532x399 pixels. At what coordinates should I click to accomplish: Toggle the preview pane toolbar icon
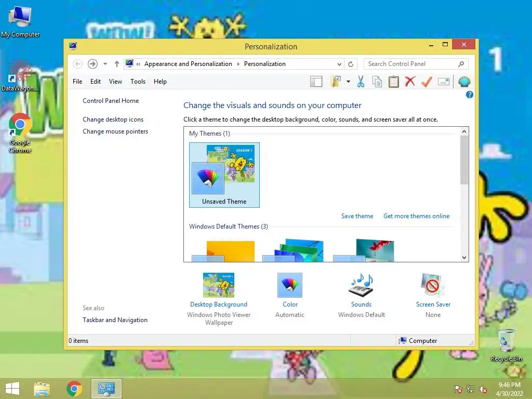point(316,82)
